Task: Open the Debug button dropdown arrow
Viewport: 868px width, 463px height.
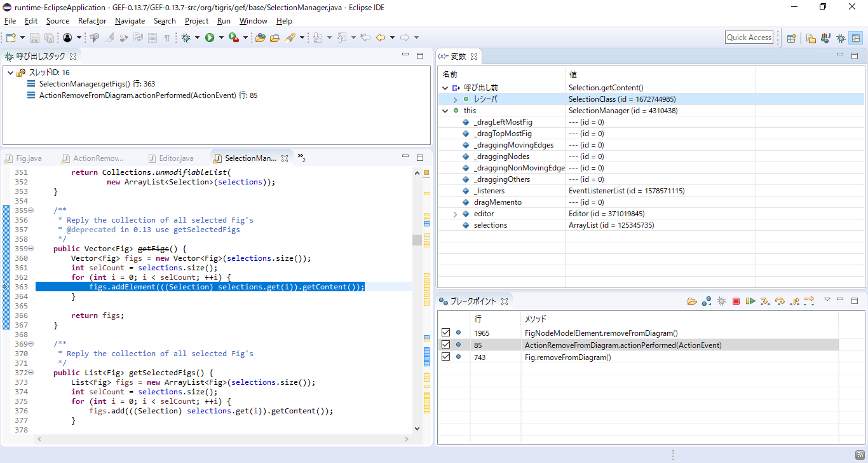Action: (197, 38)
